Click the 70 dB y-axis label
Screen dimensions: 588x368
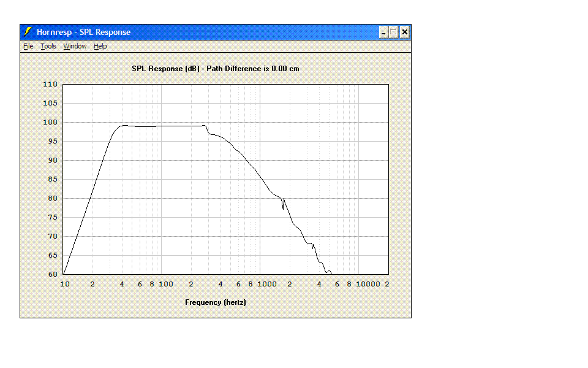point(53,236)
